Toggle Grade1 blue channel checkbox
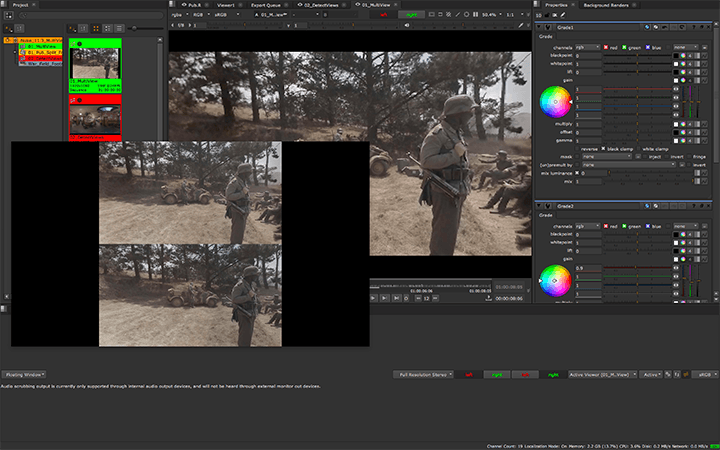Image resolution: width=720 pixels, height=450 pixels. [648, 47]
